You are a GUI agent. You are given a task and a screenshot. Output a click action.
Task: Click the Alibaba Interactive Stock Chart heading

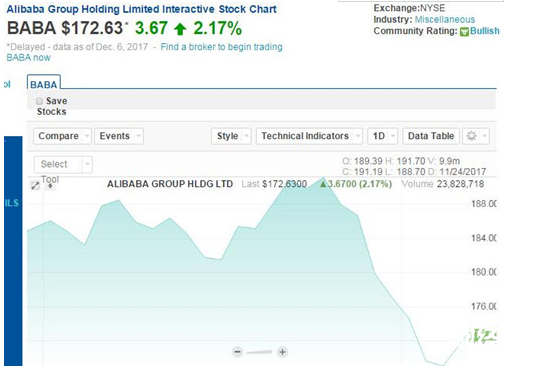142,9
